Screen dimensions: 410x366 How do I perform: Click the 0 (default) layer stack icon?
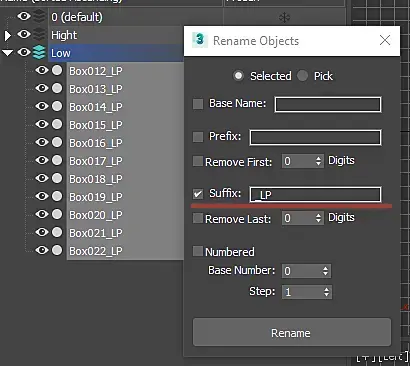tap(39, 16)
